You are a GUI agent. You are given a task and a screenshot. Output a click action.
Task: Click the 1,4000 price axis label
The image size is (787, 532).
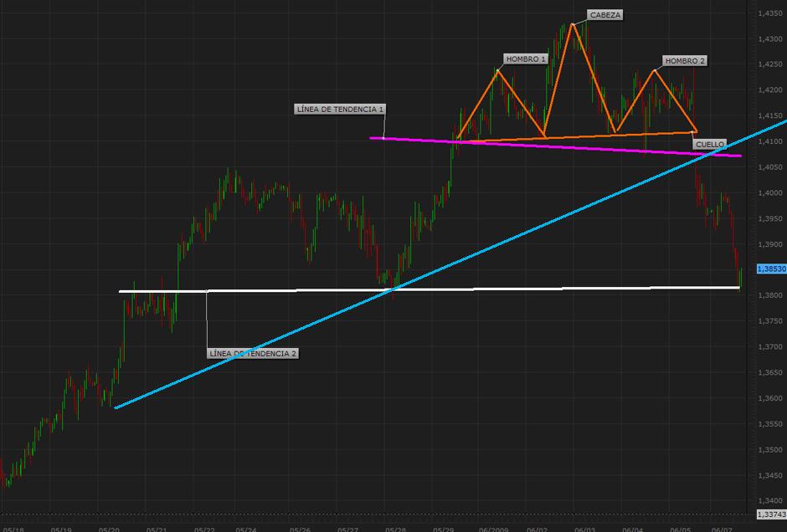click(770, 192)
